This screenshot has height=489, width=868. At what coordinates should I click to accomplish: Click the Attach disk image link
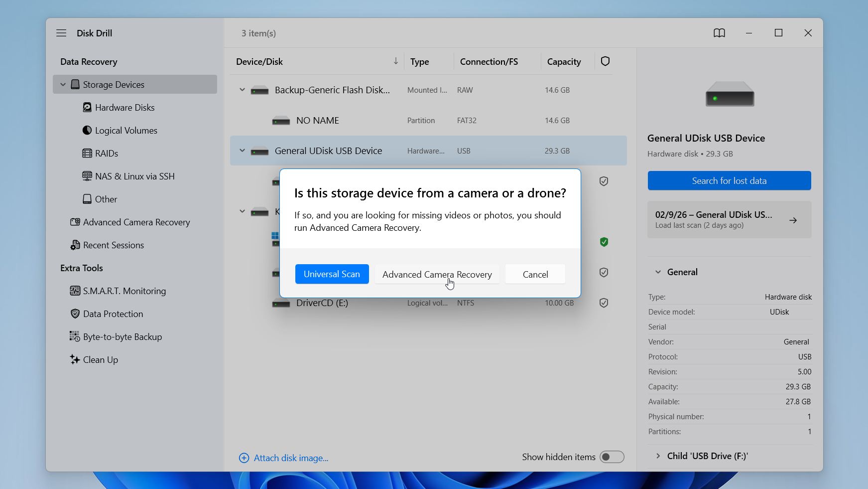291,458
